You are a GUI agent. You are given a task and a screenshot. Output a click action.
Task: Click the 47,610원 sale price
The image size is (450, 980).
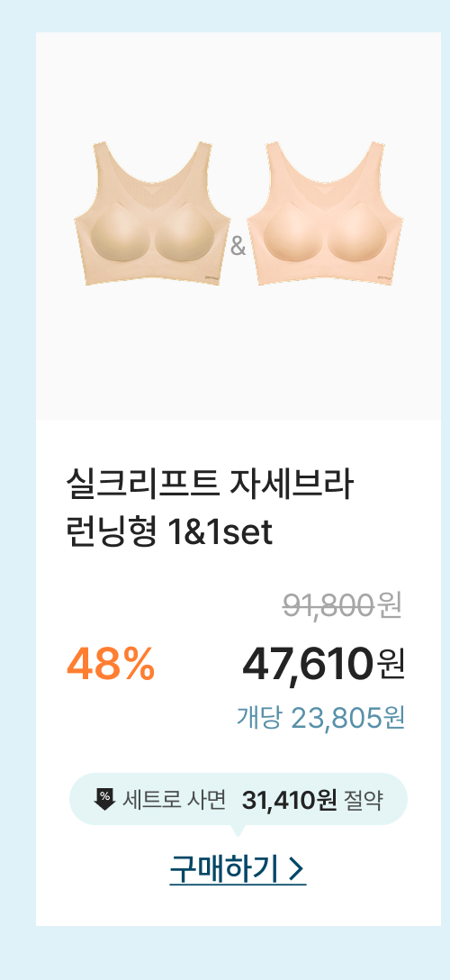click(323, 665)
